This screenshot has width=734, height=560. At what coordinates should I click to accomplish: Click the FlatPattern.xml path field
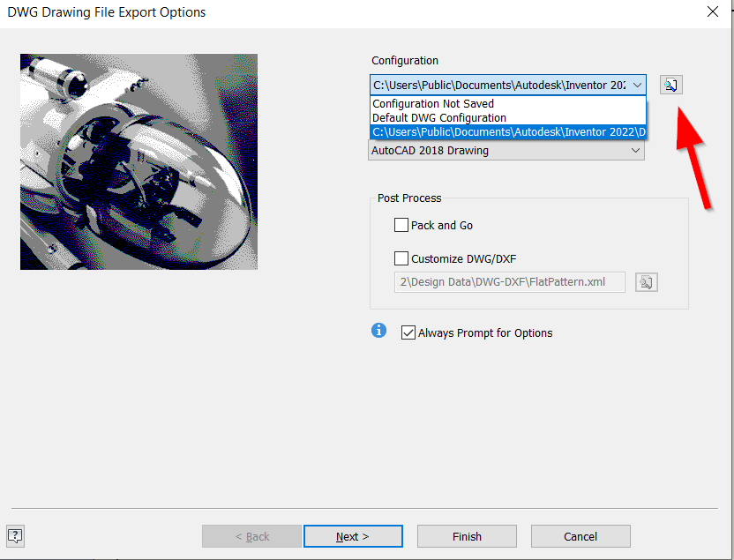[x=509, y=281]
